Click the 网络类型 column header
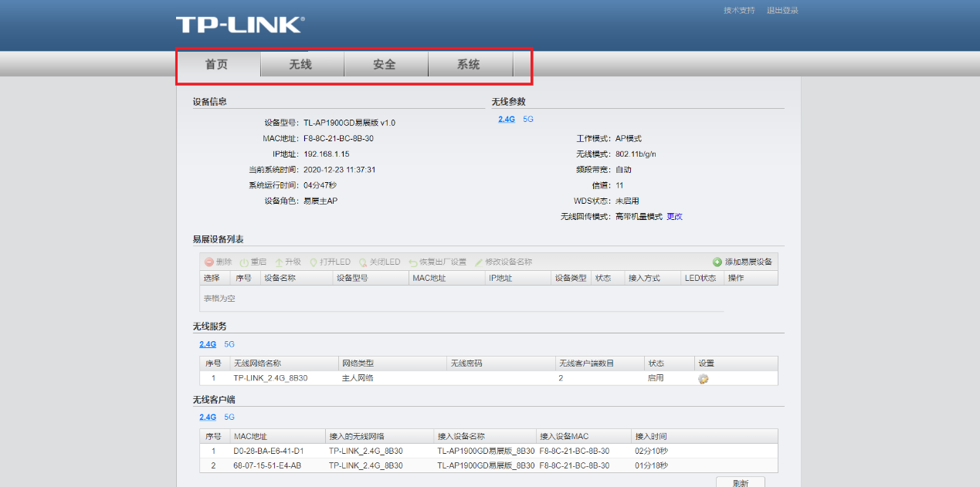 pyautogui.click(x=392, y=363)
